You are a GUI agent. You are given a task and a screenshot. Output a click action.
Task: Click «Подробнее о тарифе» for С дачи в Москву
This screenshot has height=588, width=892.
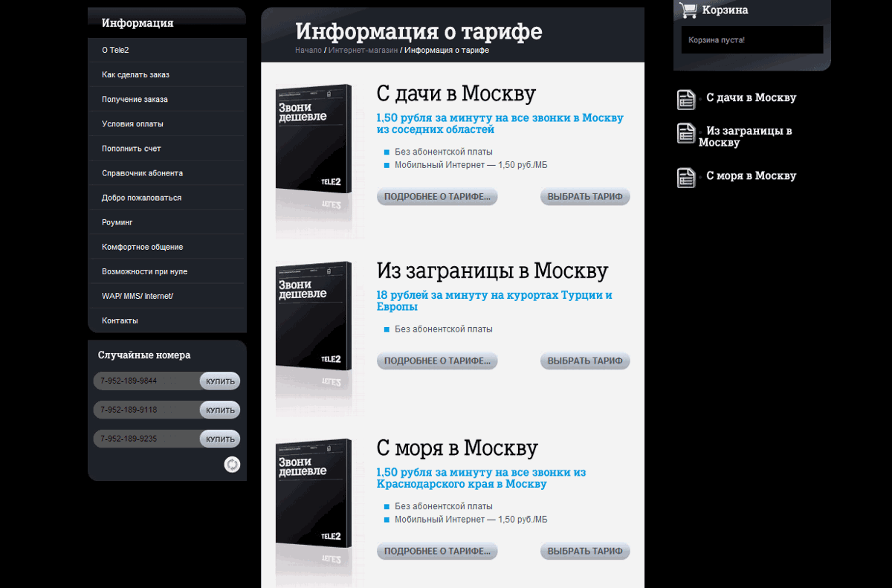point(437,197)
